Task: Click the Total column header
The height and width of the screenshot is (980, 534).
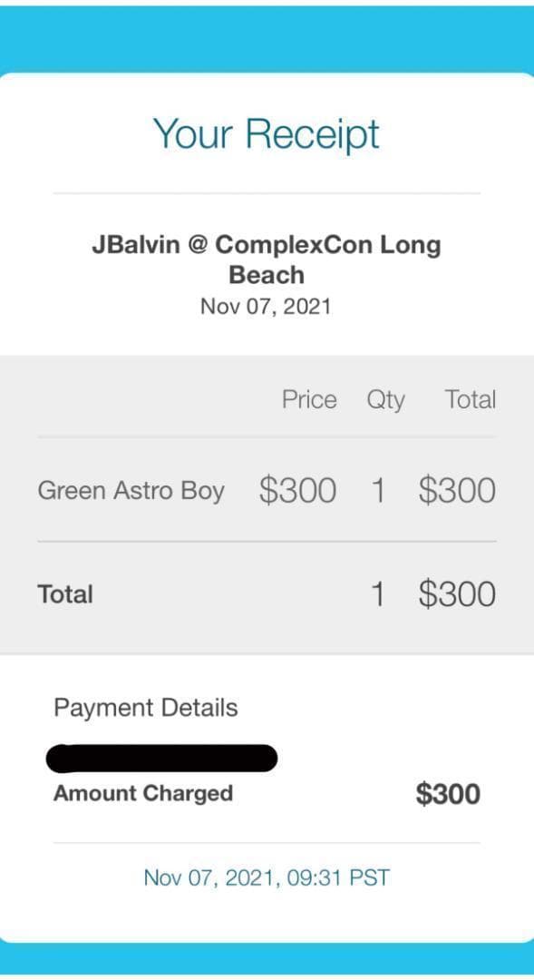Action: point(470,399)
